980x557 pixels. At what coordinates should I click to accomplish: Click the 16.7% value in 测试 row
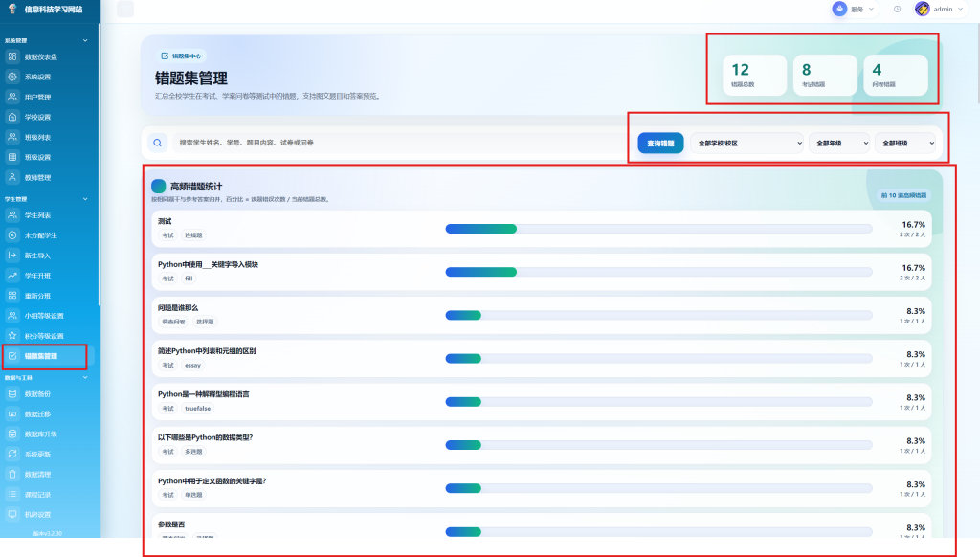(913, 224)
